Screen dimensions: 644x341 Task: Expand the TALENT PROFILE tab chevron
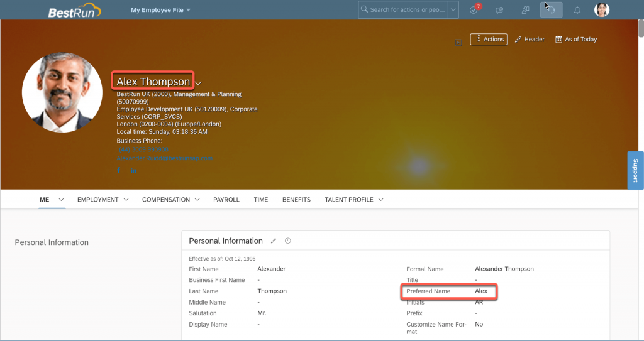[380, 200]
